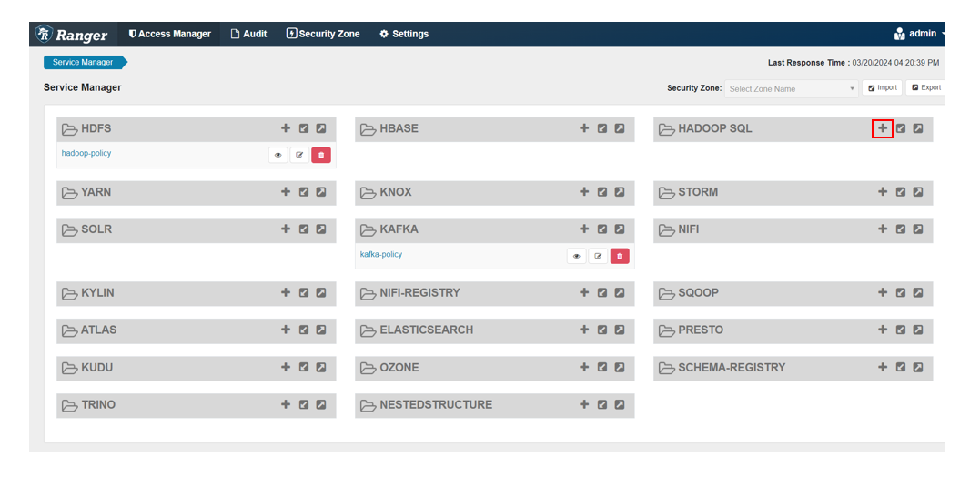Edit the hadoop-policy service
This screenshot has height=488, width=980.
pyautogui.click(x=299, y=155)
